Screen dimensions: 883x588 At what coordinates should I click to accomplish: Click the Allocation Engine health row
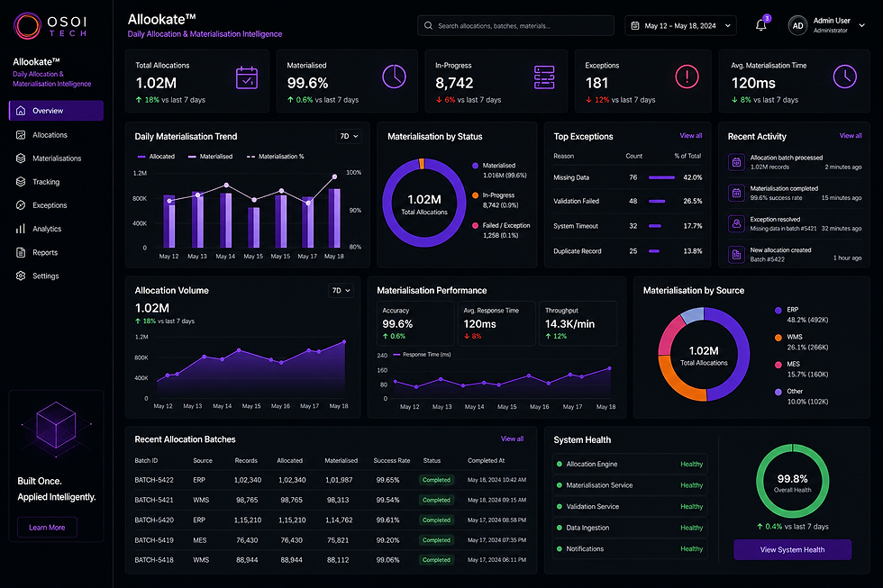pyautogui.click(x=630, y=465)
